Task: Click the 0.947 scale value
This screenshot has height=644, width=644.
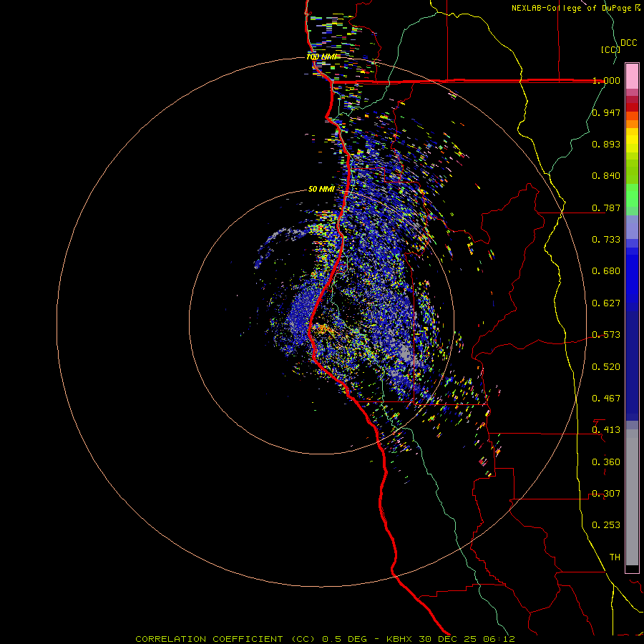Action: click(606, 112)
